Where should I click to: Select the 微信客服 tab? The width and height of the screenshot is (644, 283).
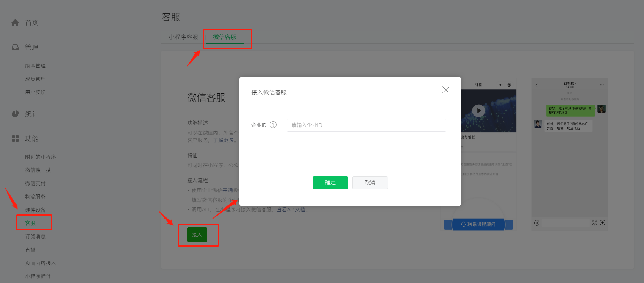225,37
